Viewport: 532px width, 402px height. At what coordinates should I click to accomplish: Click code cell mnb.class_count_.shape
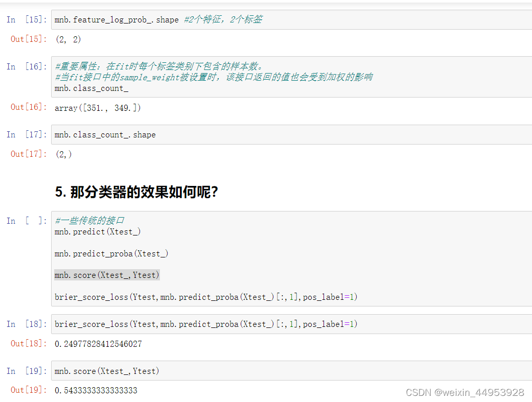coord(291,135)
